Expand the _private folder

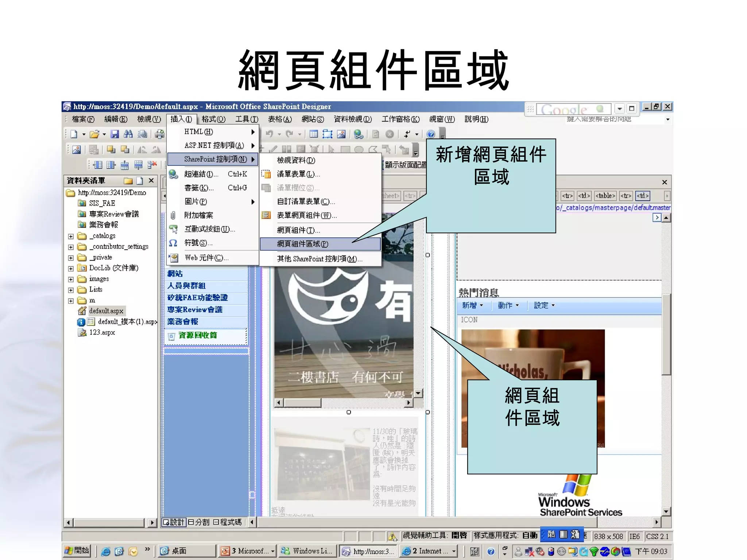click(71, 258)
